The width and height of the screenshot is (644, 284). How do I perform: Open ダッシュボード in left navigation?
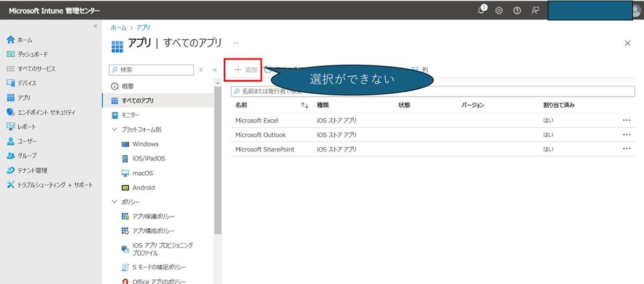(27, 54)
